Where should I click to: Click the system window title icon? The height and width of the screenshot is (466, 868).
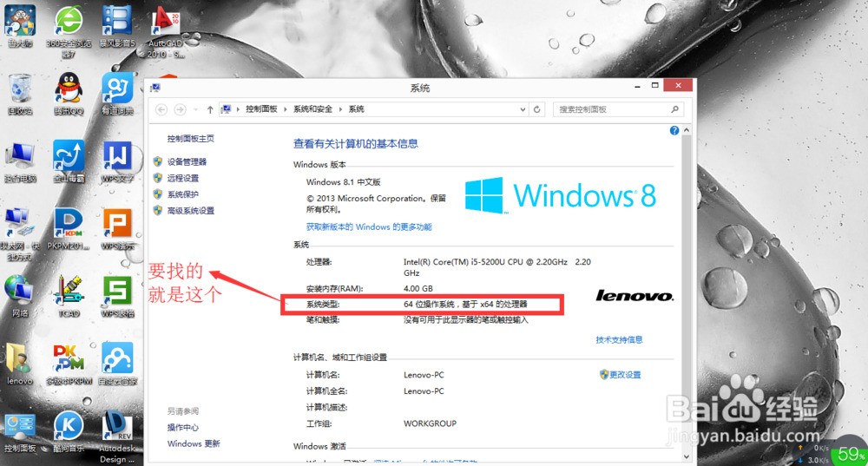[155, 88]
